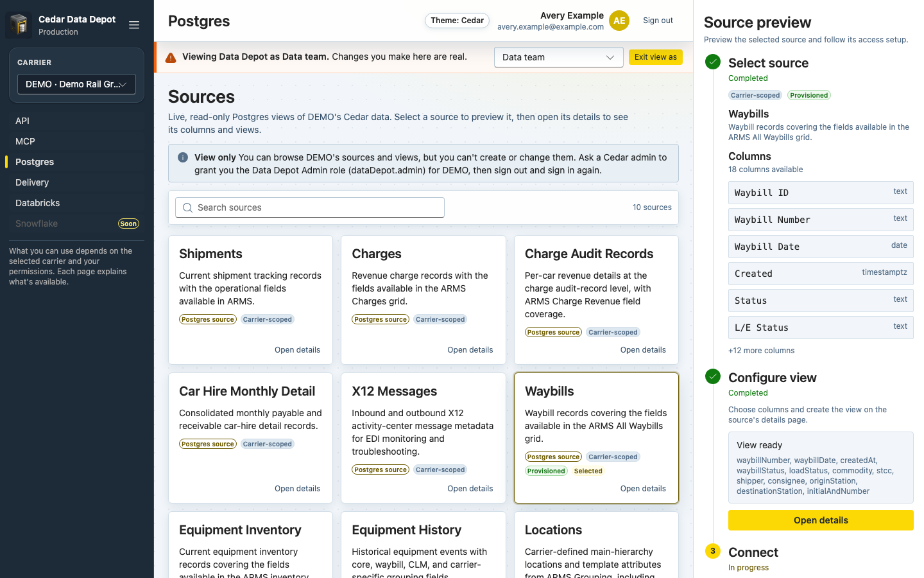This screenshot has width=924, height=578.
Task: Click the Selected badge on Waybills card
Action: tap(588, 471)
